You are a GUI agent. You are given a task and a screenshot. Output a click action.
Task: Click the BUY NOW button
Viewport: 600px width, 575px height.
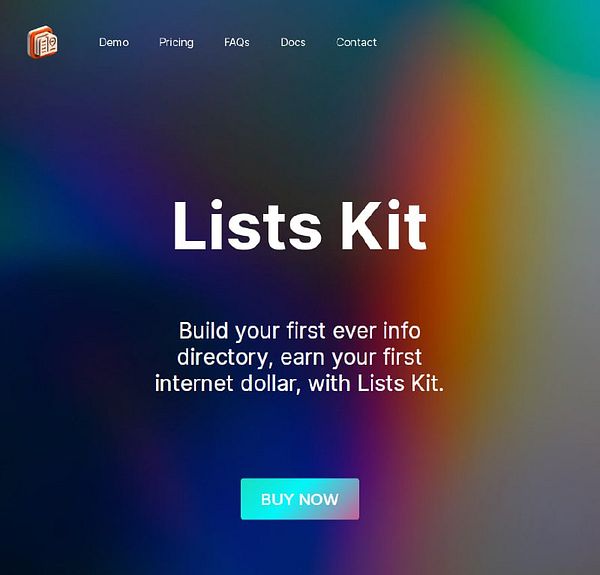click(300, 499)
